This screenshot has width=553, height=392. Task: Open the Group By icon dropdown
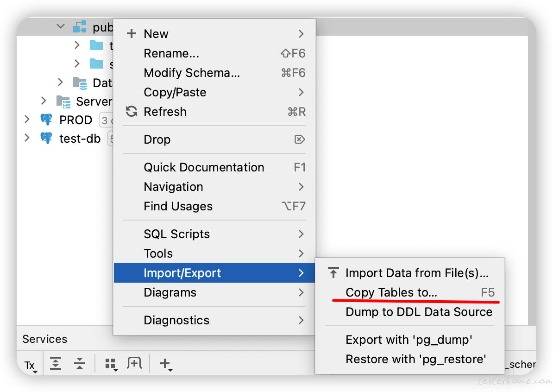pyautogui.click(x=111, y=364)
